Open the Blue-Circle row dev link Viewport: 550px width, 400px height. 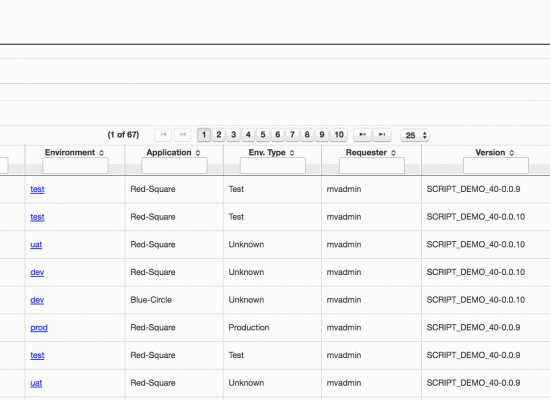[x=37, y=300]
